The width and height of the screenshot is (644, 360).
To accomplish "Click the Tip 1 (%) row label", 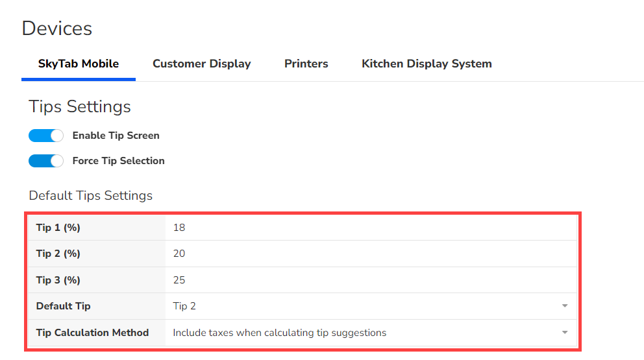I will coord(58,228).
